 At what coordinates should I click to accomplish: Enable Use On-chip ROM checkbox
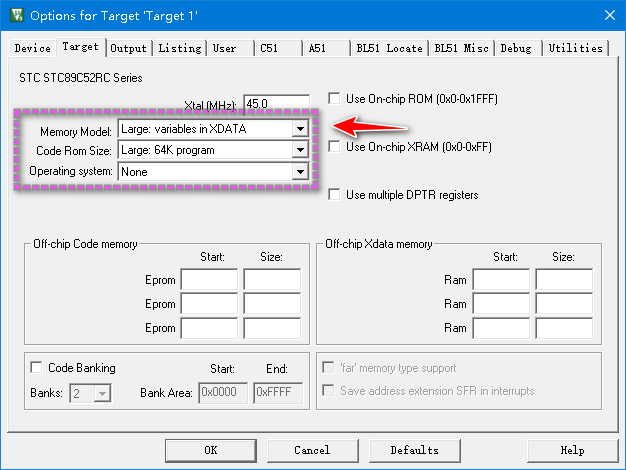(x=334, y=98)
